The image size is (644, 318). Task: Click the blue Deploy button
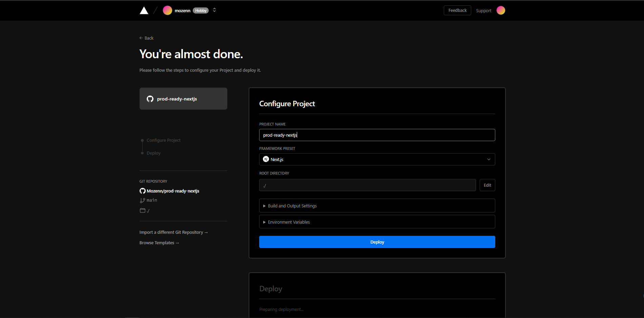click(x=377, y=242)
